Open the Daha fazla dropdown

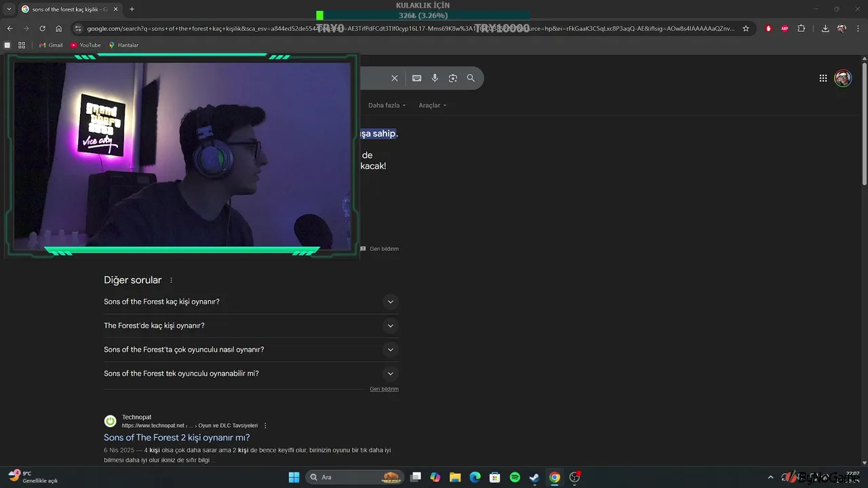[x=387, y=105]
